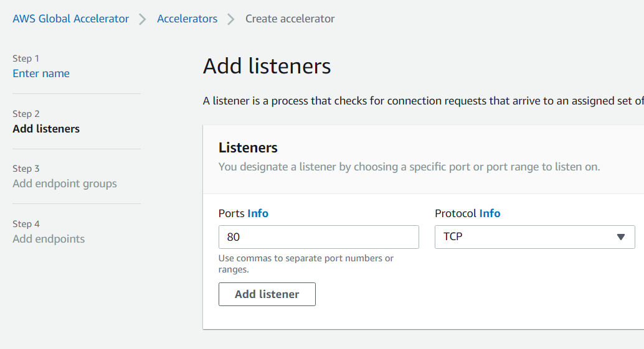Click the Create accelerator breadcrumb text
Screen dimensions: 644x349
pyautogui.click(x=290, y=19)
